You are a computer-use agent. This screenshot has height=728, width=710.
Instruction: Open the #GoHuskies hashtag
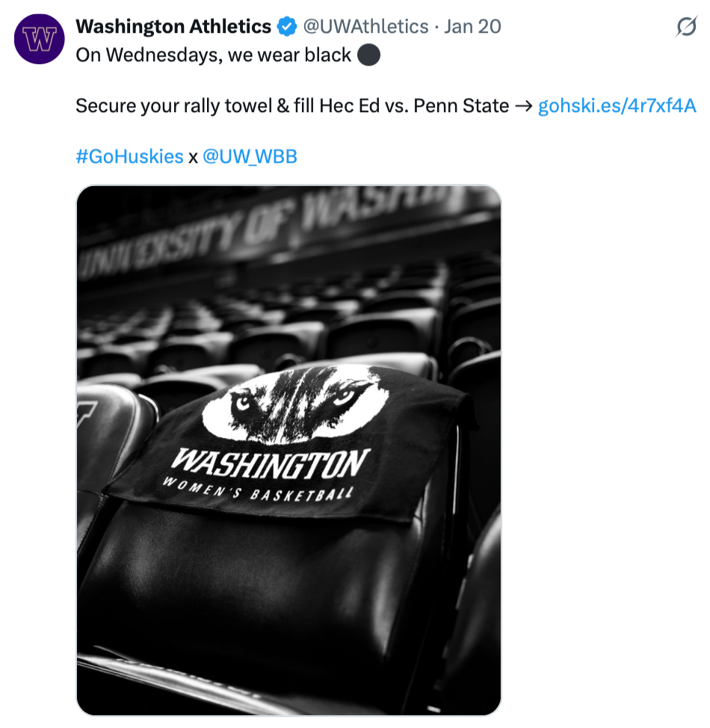(129, 156)
